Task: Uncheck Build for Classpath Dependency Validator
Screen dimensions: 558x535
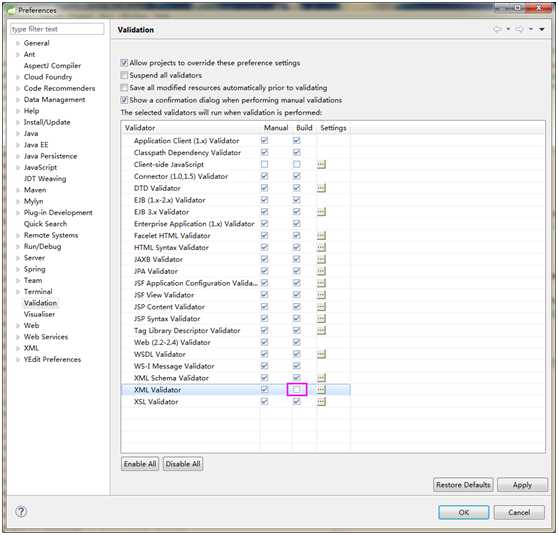Action: click(x=296, y=152)
